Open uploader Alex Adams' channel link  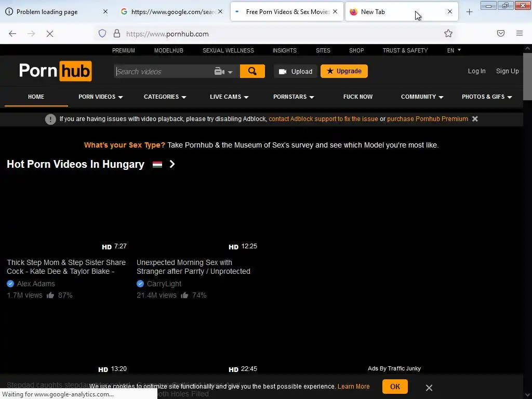(x=36, y=284)
